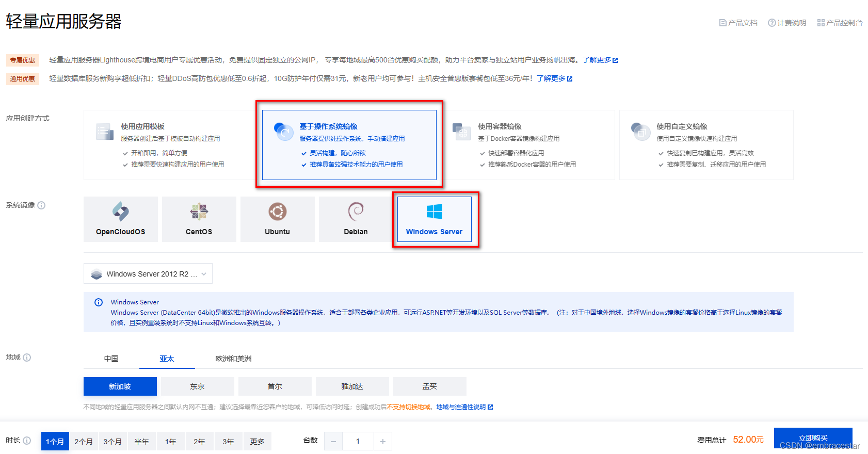Click info icon in Windows Server notice
868x454 pixels.
[x=99, y=302]
